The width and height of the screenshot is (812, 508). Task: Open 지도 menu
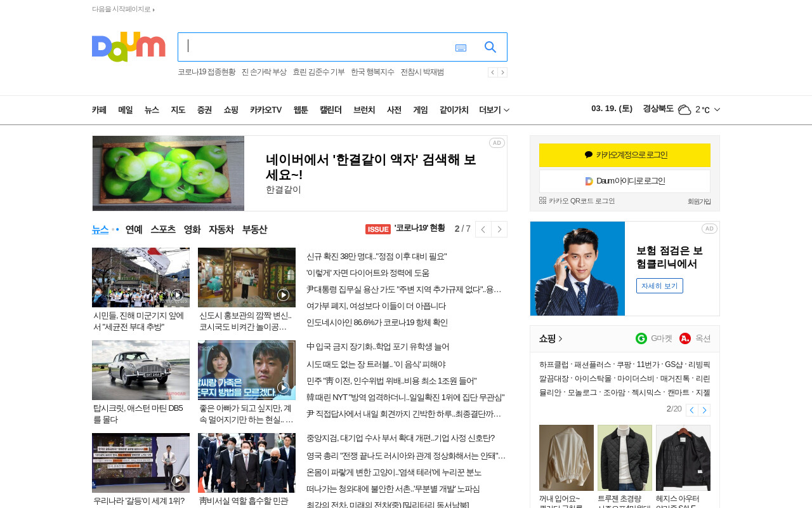click(x=178, y=110)
